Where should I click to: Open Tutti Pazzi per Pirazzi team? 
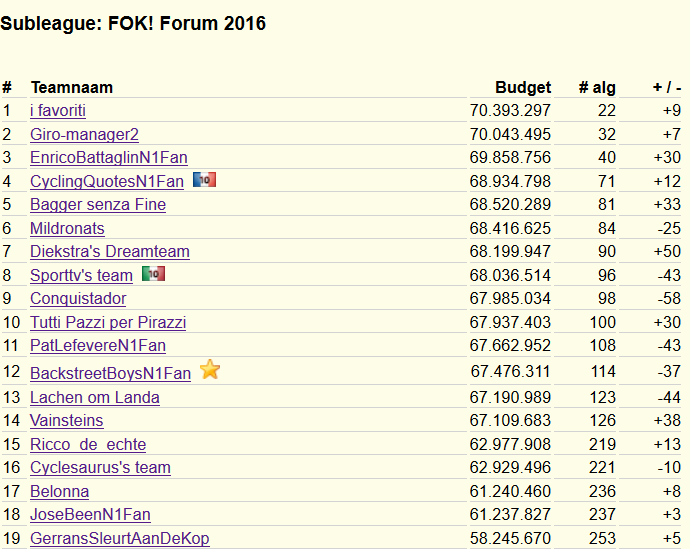[x=108, y=322]
